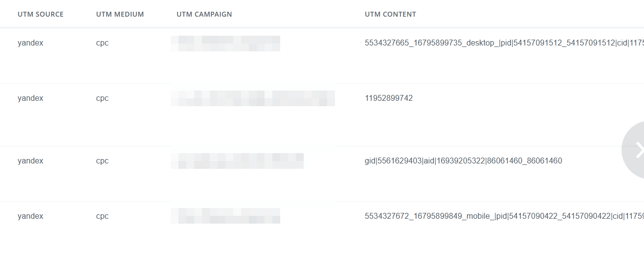This screenshot has height=253, width=644.
Task: Click cpc medium in the desktop content row
Action: 102,43
